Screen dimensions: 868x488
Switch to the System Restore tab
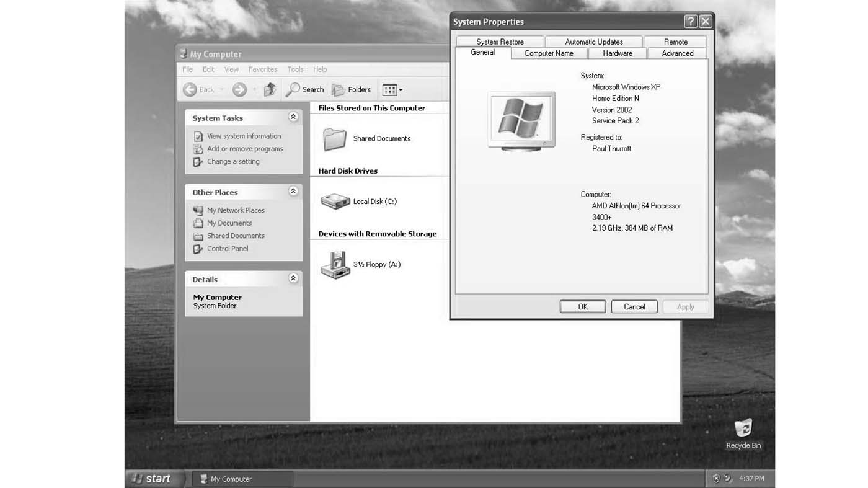[x=500, y=42]
